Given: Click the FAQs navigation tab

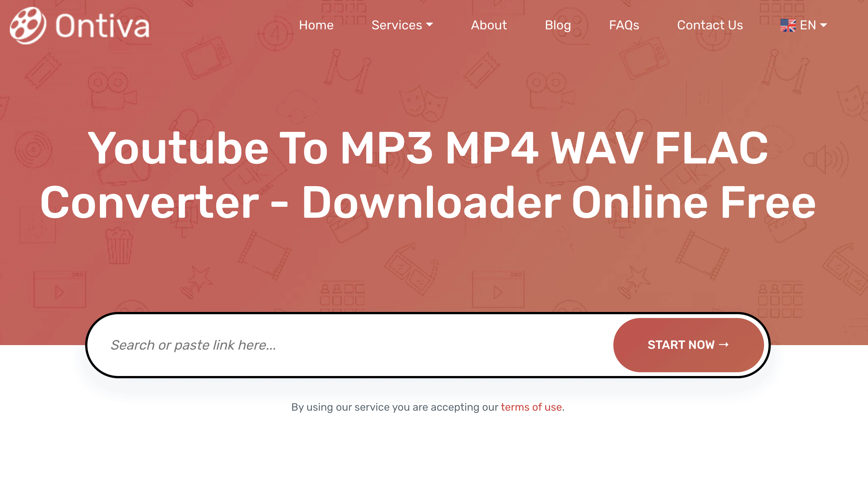Looking at the screenshot, I should 624,25.
